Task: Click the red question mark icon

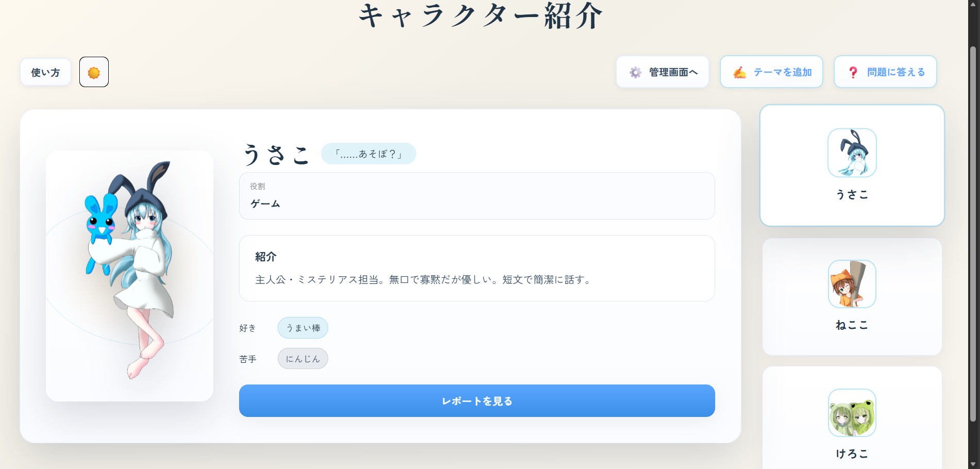Action: 853,72
